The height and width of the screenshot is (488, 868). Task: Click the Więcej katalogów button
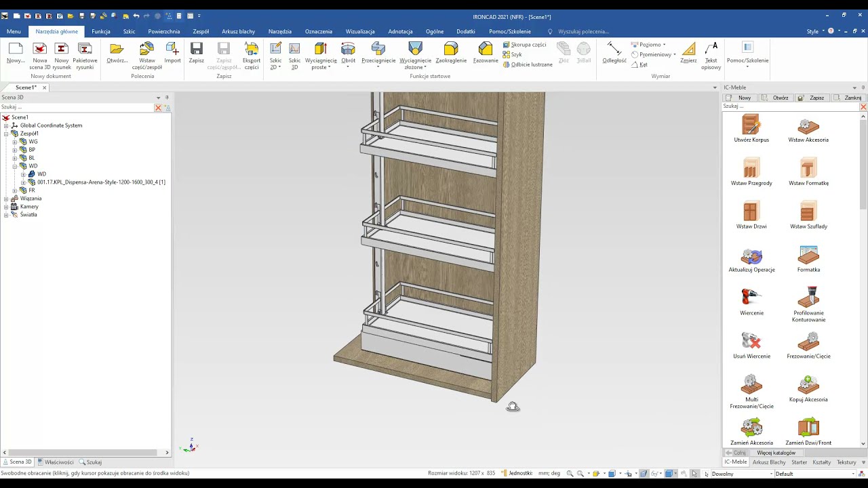coord(776,453)
